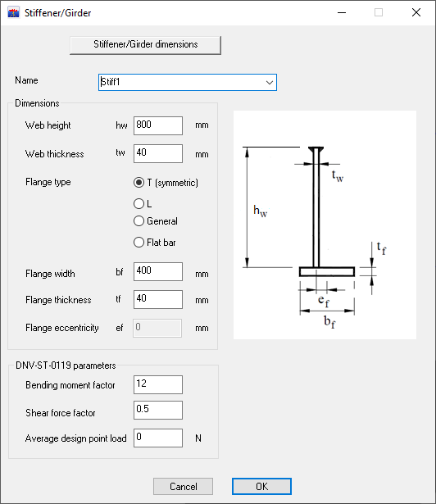Click the Stiffener/Girder window title text

(x=58, y=13)
